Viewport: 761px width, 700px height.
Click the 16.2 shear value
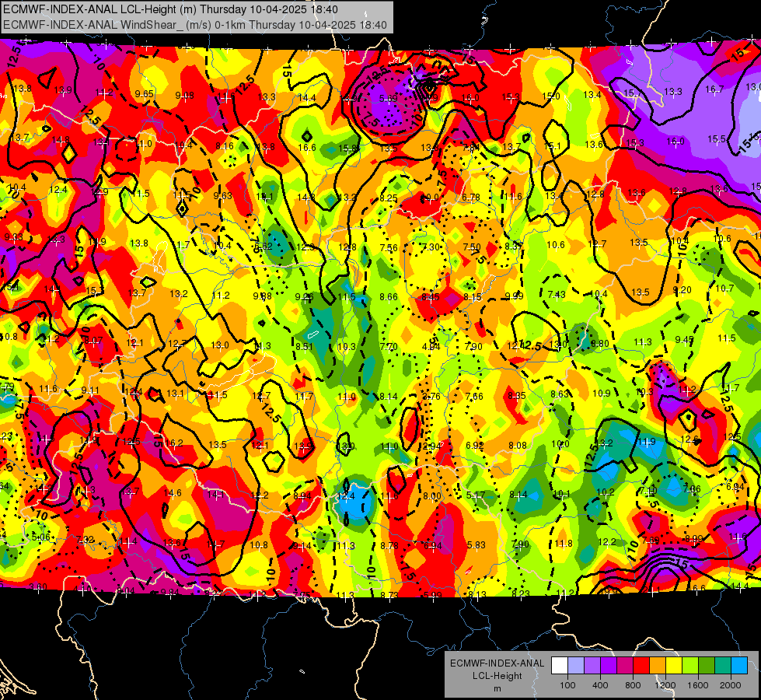pyautogui.click(x=174, y=443)
